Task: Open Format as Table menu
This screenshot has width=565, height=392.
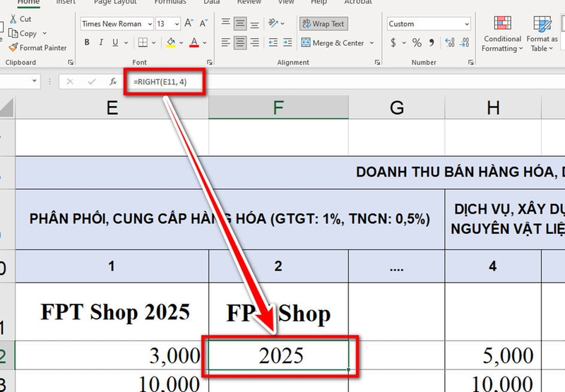Action: click(542, 33)
